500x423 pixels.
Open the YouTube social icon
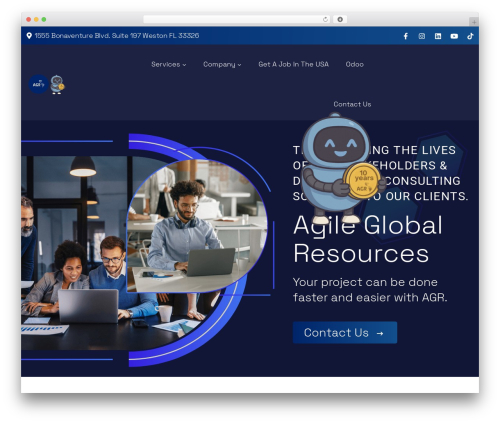[x=454, y=36]
